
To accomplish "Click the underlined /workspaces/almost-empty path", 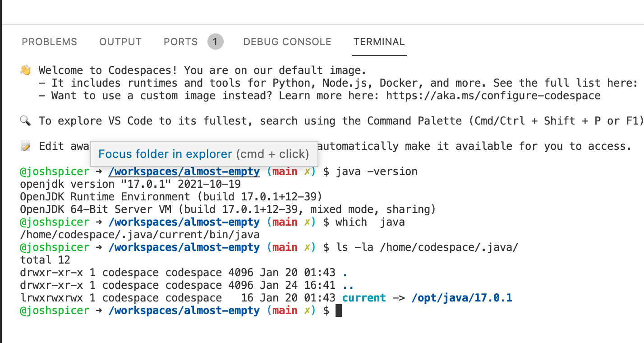I will tap(184, 171).
